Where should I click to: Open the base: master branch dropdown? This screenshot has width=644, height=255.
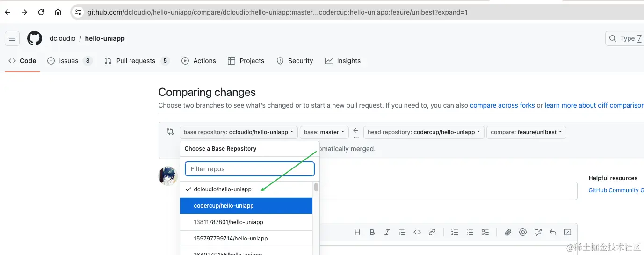point(324,132)
